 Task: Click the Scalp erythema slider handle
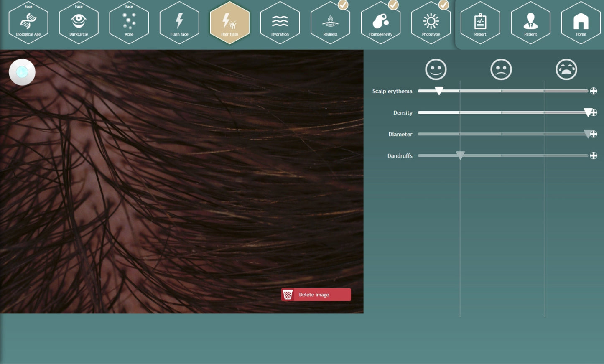[x=439, y=91]
